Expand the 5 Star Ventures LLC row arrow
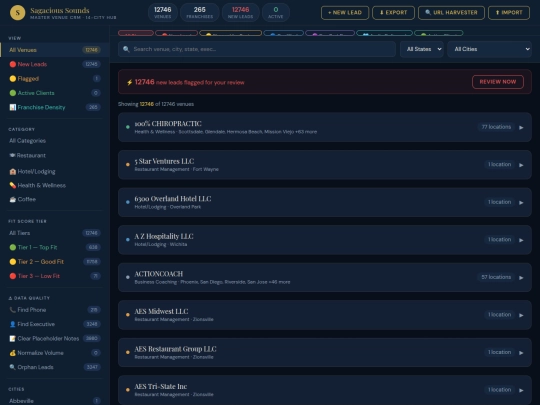Image resolution: width=540 pixels, height=405 pixels. (521, 165)
